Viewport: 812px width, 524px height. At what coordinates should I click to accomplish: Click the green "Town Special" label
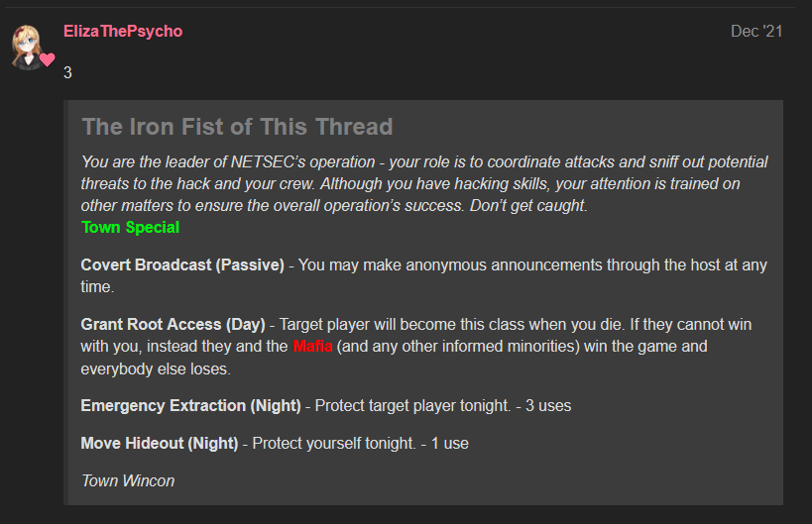(x=131, y=227)
